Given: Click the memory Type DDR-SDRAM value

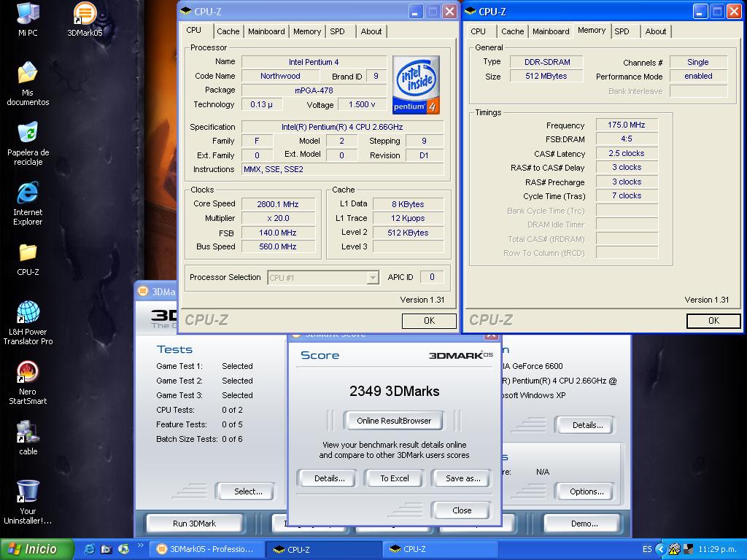Looking at the screenshot, I should coord(547,62).
